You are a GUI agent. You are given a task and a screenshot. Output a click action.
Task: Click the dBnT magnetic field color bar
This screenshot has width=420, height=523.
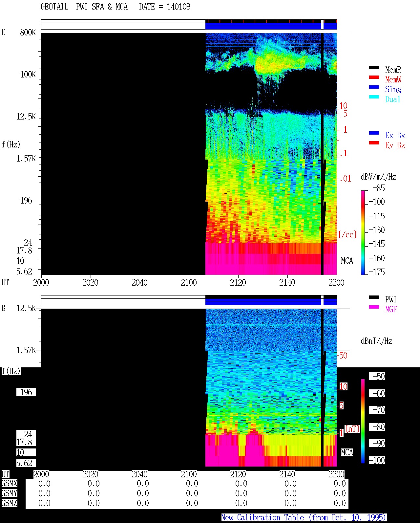[363, 421]
